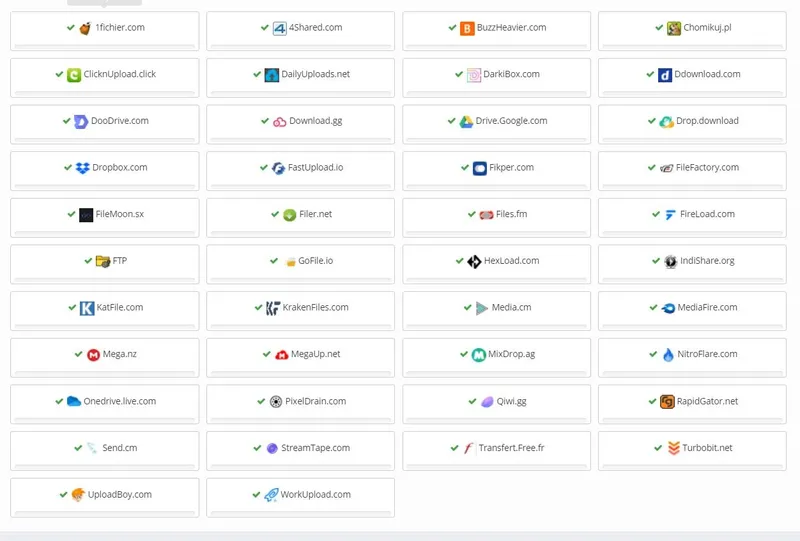
Task: Click the dark FileMoon.sx icon
Action: click(x=86, y=215)
